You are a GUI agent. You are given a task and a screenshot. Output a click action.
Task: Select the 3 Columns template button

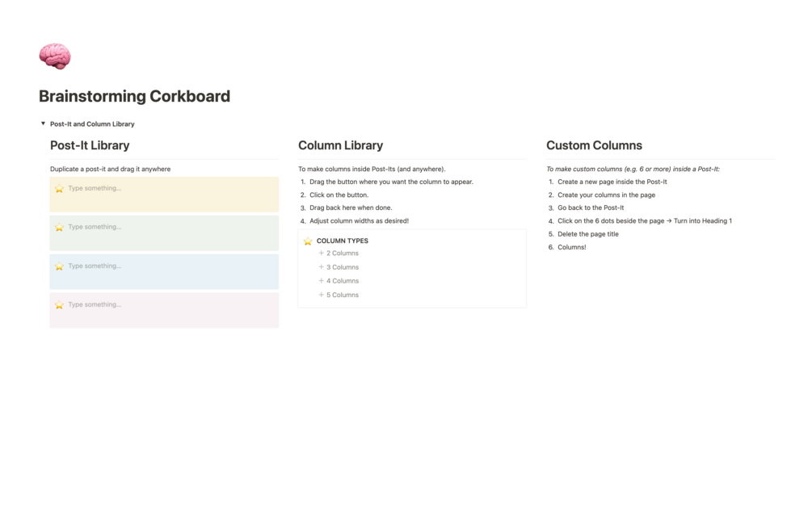(339, 267)
